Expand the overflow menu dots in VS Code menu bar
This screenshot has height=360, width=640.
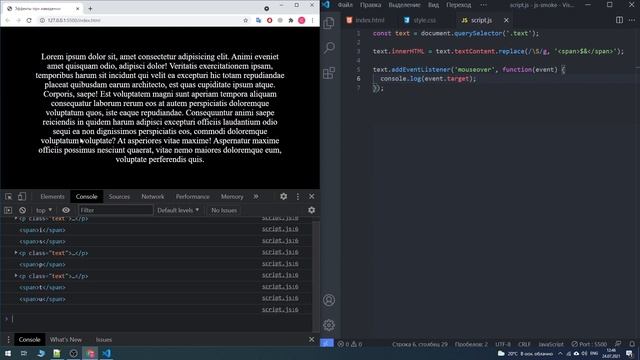pos(484,5)
